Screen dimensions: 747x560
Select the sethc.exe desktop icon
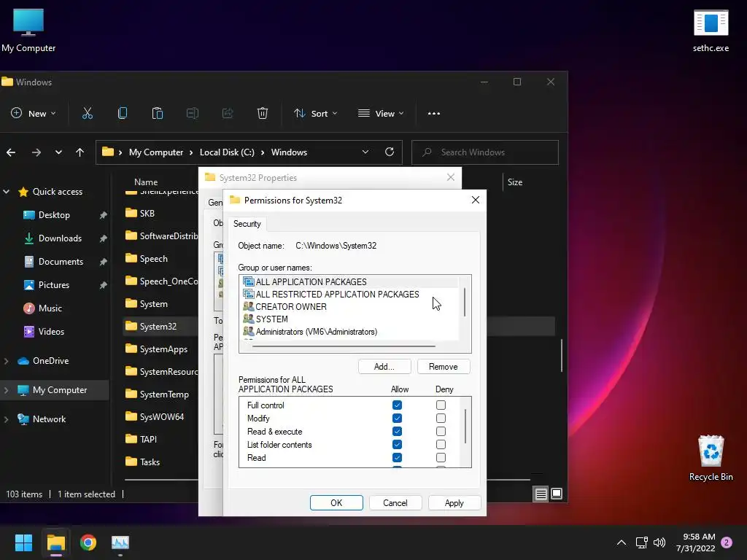tap(711, 31)
